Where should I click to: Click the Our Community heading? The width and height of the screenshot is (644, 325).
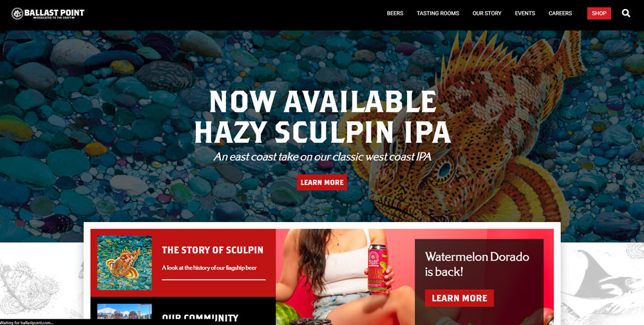(200, 318)
